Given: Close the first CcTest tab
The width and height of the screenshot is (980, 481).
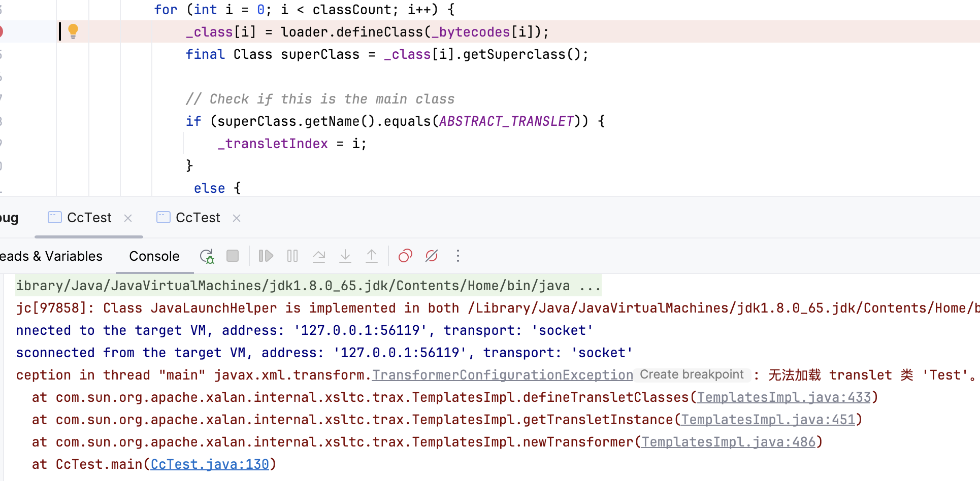Looking at the screenshot, I should point(128,218).
